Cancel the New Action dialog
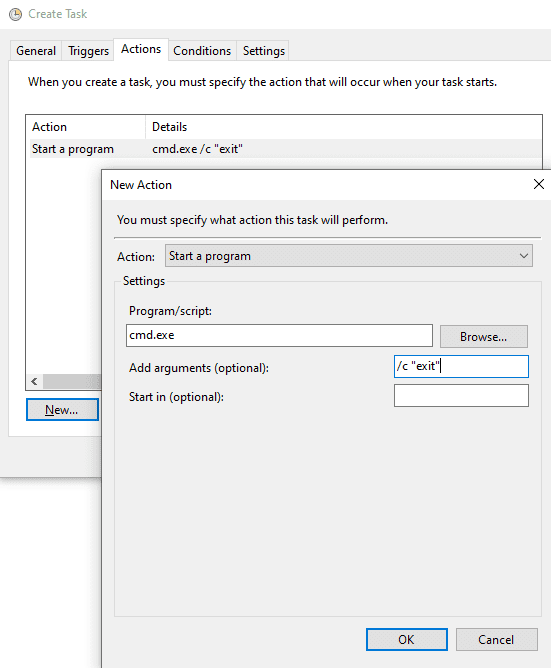The image size is (551, 668). (496, 639)
